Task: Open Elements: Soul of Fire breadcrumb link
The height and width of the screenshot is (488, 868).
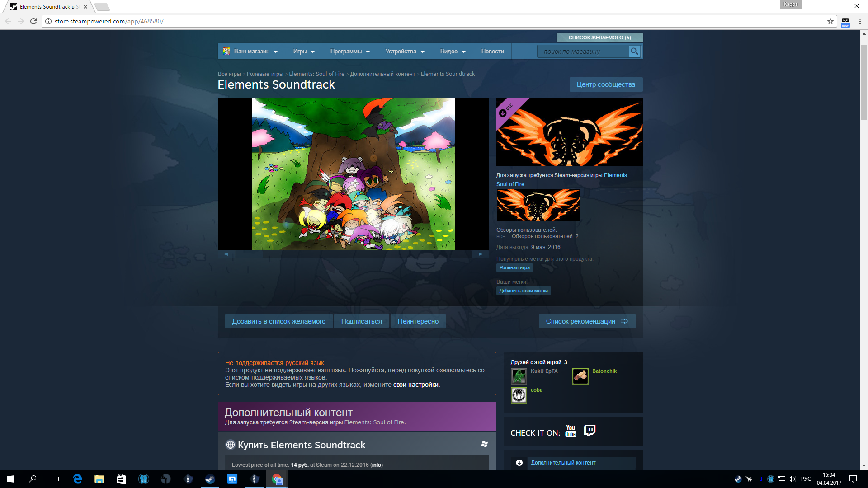Action: coord(316,74)
